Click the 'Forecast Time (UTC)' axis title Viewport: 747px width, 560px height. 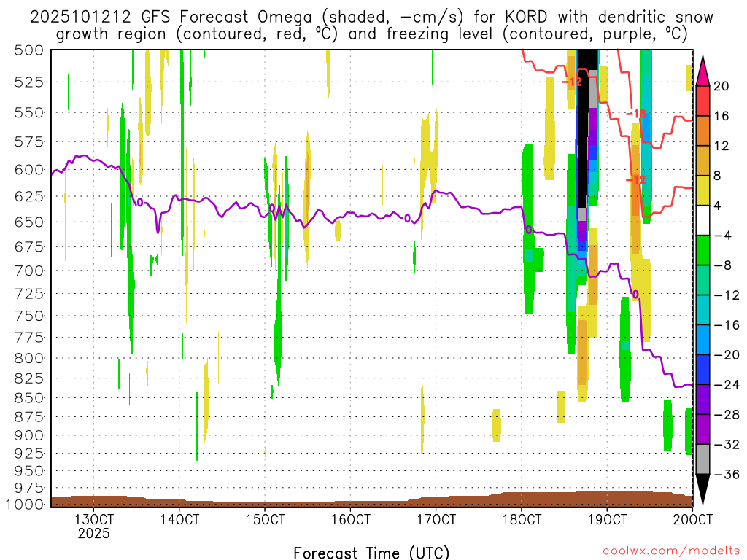(371, 553)
